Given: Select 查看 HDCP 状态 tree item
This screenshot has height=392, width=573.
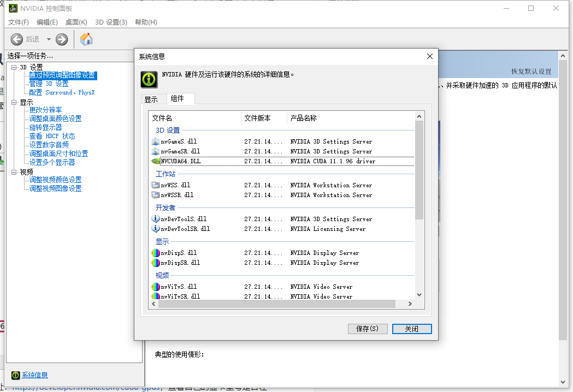Looking at the screenshot, I should tap(52, 136).
